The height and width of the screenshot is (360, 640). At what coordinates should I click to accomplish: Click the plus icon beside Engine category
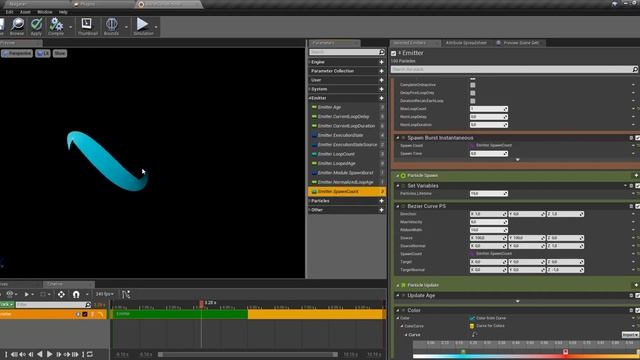click(382, 62)
